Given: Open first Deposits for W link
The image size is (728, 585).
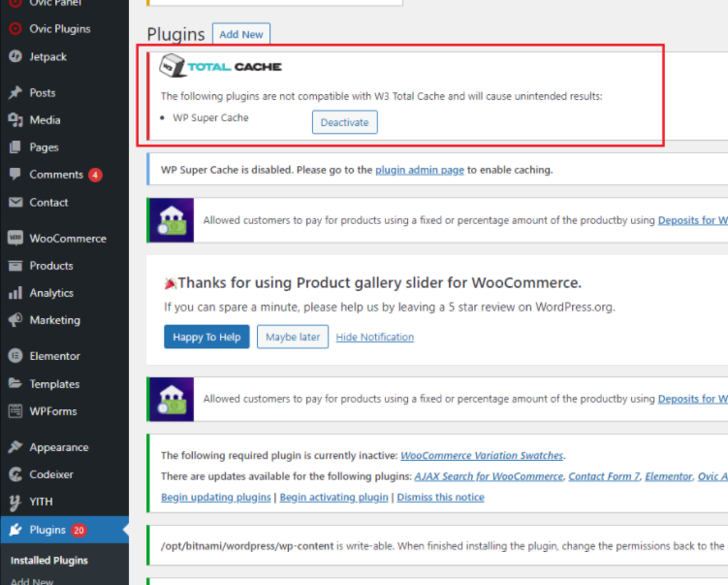Looking at the screenshot, I should pos(693,220).
